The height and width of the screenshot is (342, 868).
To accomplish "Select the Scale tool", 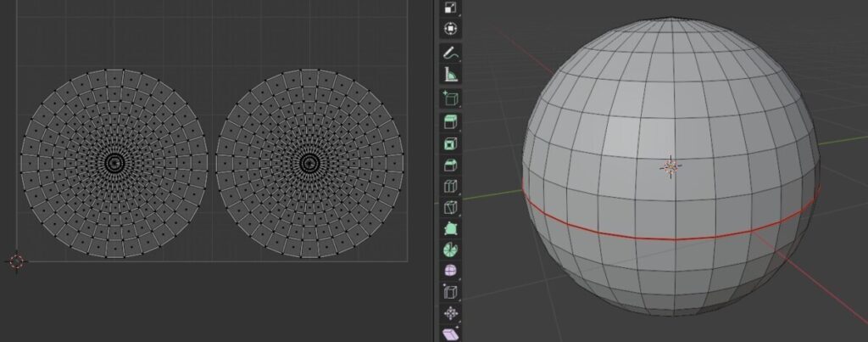I will [451, 7].
